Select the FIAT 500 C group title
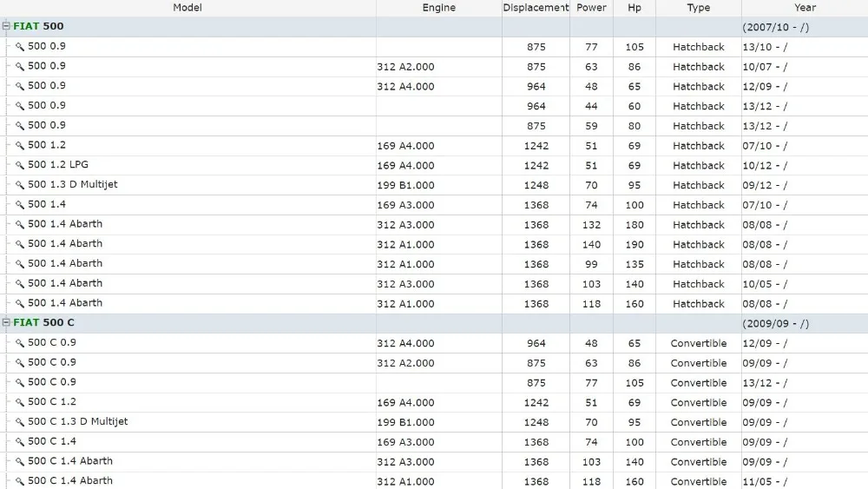This screenshot has height=489, width=868. 43,322
